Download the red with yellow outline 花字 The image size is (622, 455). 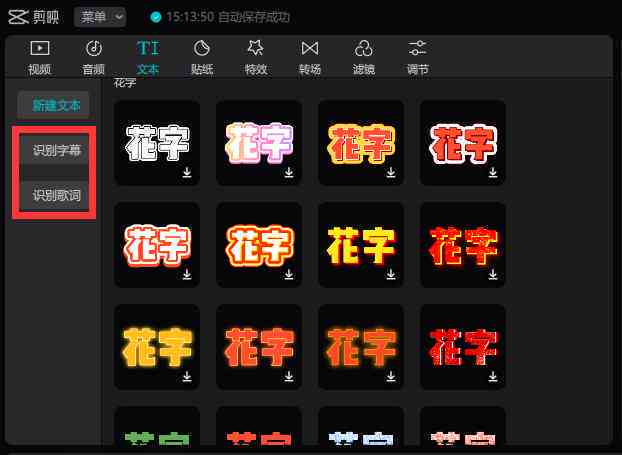(391, 173)
